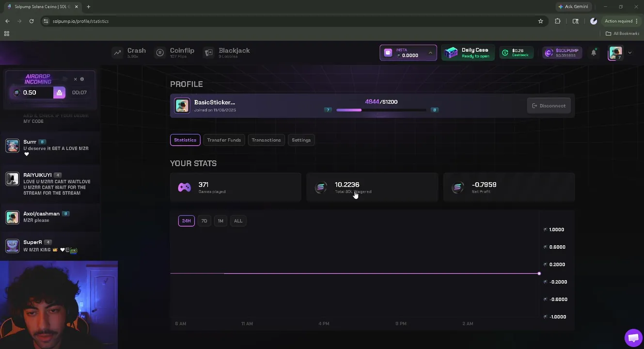Click the -0.7959 net profit value
The height and width of the screenshot is (349, 644).
(x=484, y=185)
